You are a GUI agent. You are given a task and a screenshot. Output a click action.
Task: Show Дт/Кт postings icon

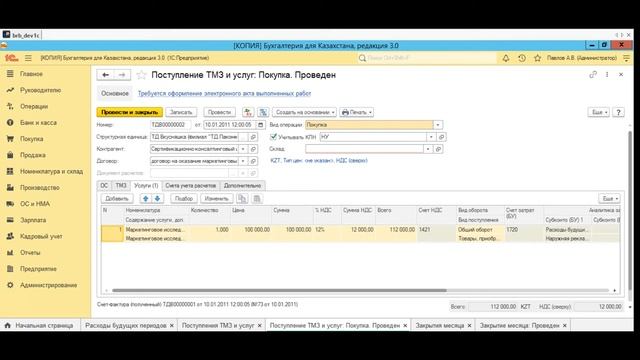click(x=248, y=112)
